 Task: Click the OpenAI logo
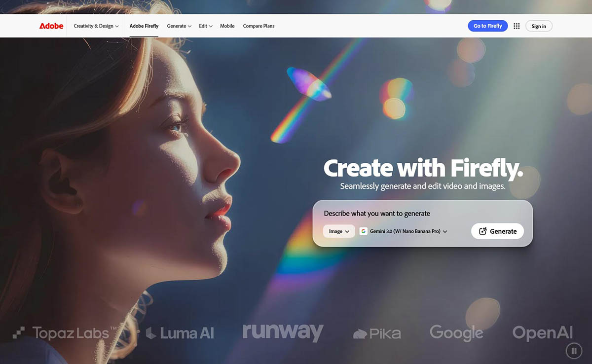[543, 333]
